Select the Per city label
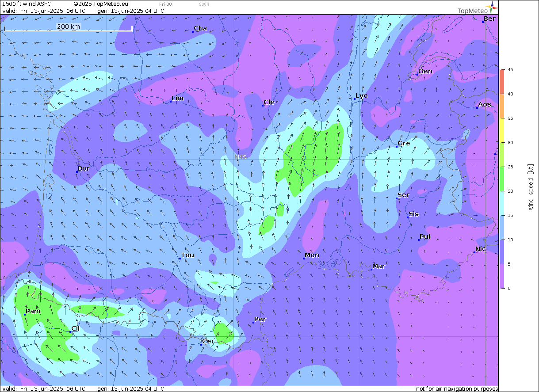This screenshot has height=392, width=539. (260, 319)
